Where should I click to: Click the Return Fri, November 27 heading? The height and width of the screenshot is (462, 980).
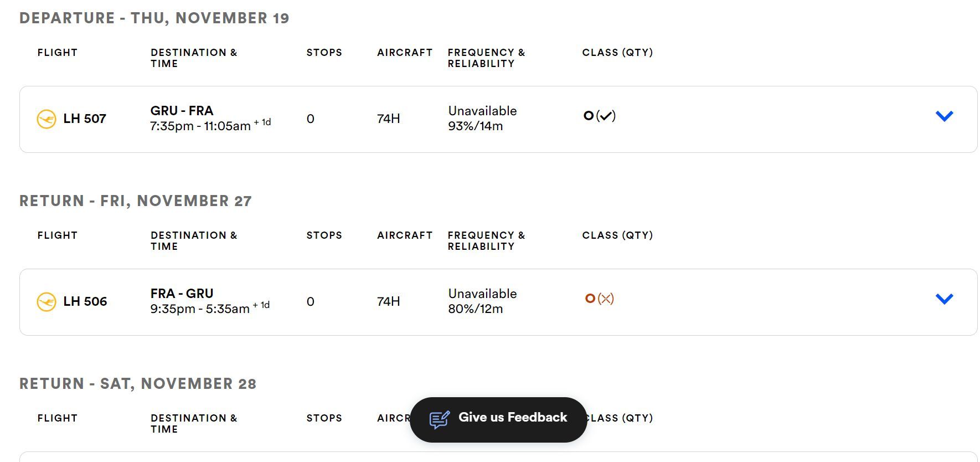point(136,201)
